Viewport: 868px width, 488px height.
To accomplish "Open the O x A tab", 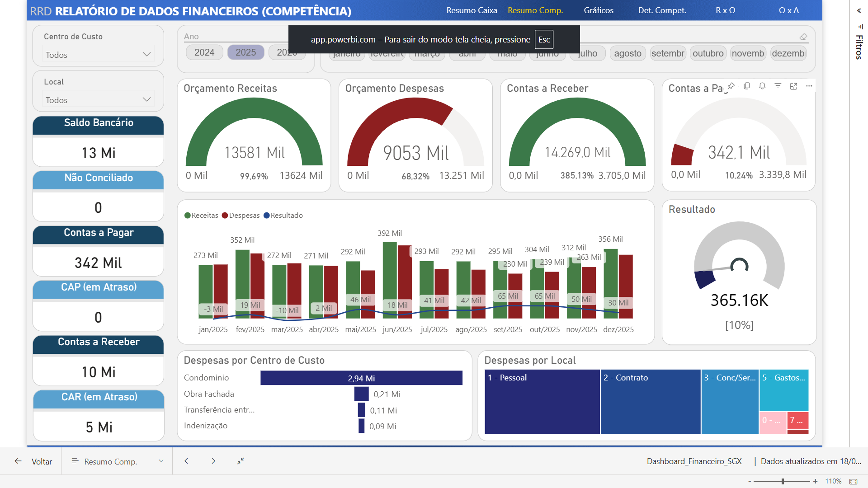I will [x=788, y=10].
